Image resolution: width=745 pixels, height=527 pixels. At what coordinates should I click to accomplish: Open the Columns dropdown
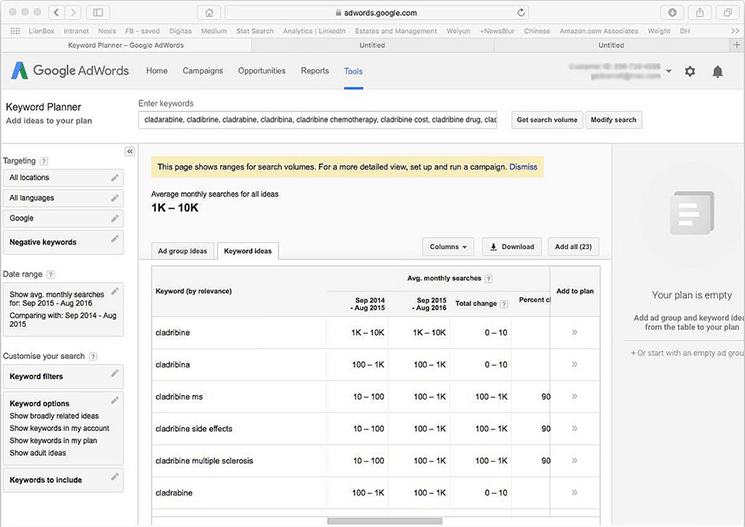(448, 247)
